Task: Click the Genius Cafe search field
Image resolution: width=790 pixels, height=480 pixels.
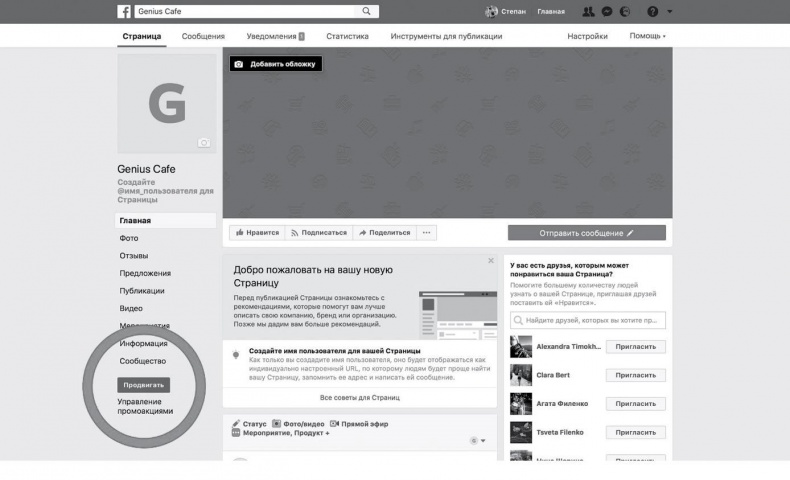Action: click(x=244, y=11)
